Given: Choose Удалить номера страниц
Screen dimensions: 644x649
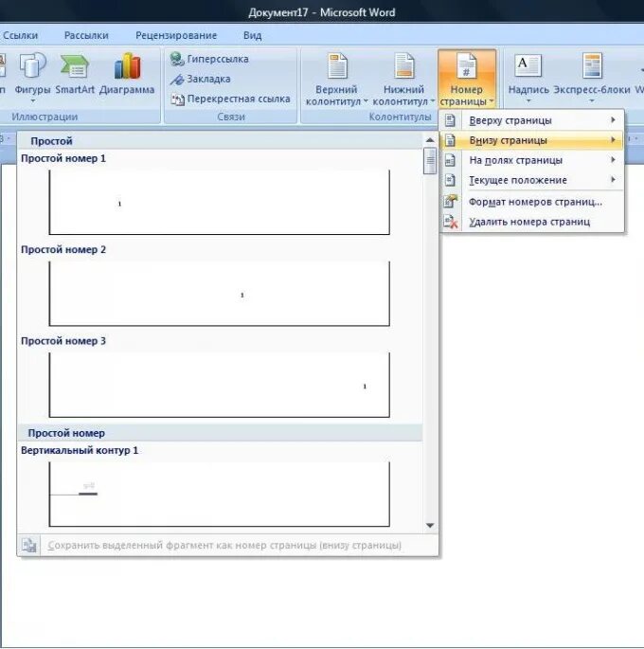Looking at the screenshot, I should pos(531,222).
